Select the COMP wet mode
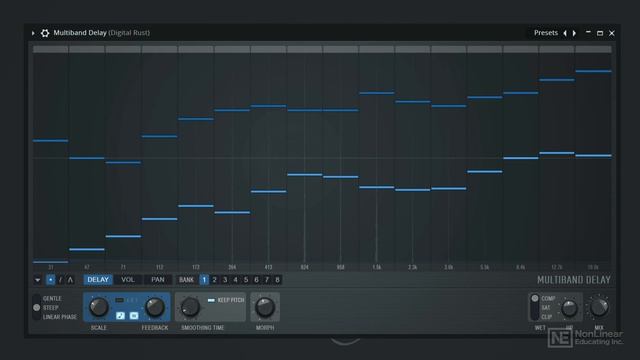640x360 pixels. 548,298
